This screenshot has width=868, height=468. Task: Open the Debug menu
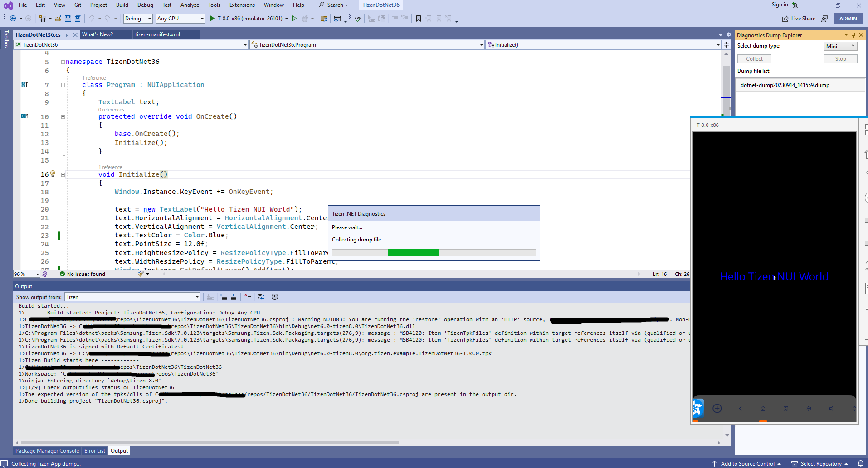coord(145,5)
